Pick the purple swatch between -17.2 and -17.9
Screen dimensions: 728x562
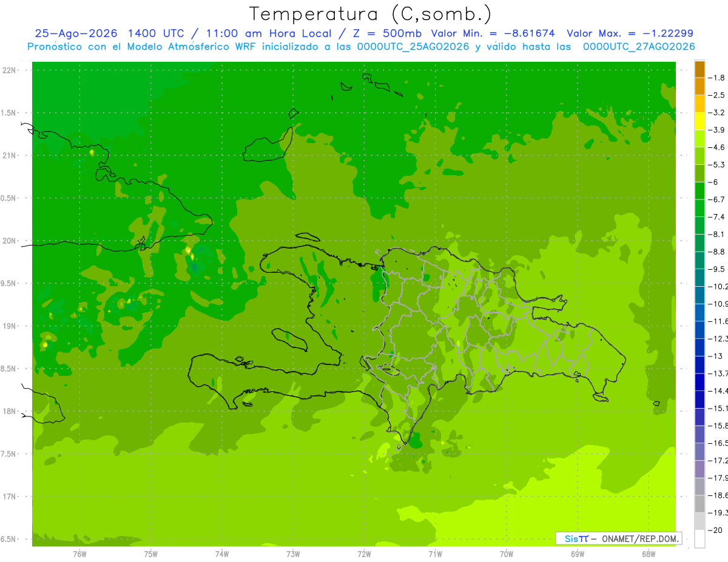point(699,469)
